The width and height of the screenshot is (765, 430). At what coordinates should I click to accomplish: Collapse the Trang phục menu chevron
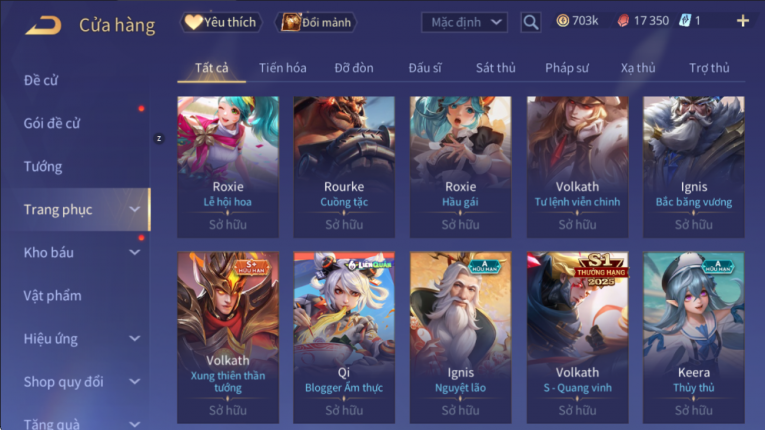[x=135, y=209]
